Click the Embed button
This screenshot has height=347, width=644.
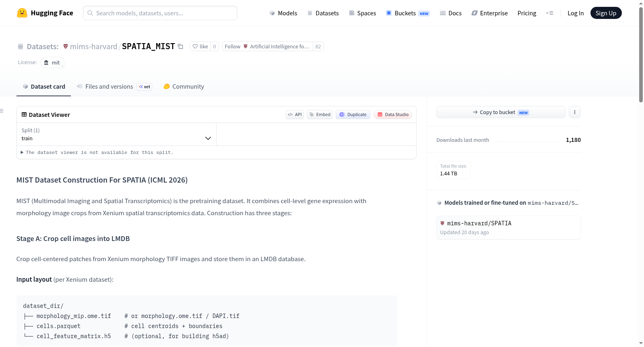[x=320, y=114]
